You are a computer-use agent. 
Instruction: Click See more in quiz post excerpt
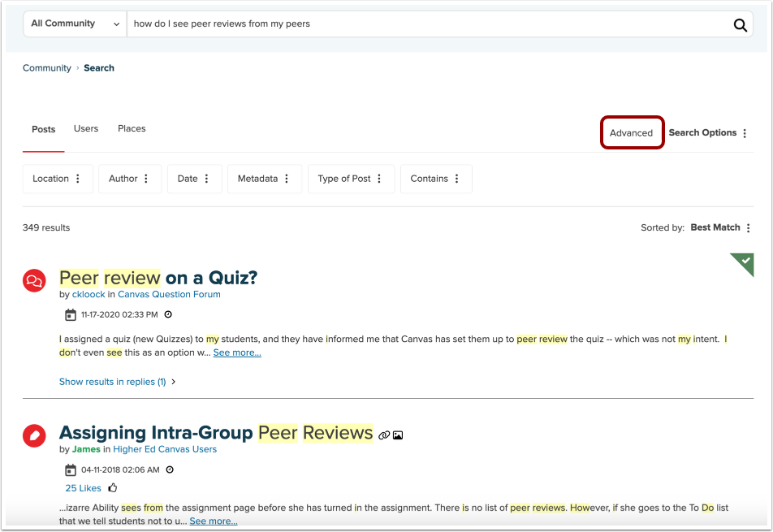point(237,353)
